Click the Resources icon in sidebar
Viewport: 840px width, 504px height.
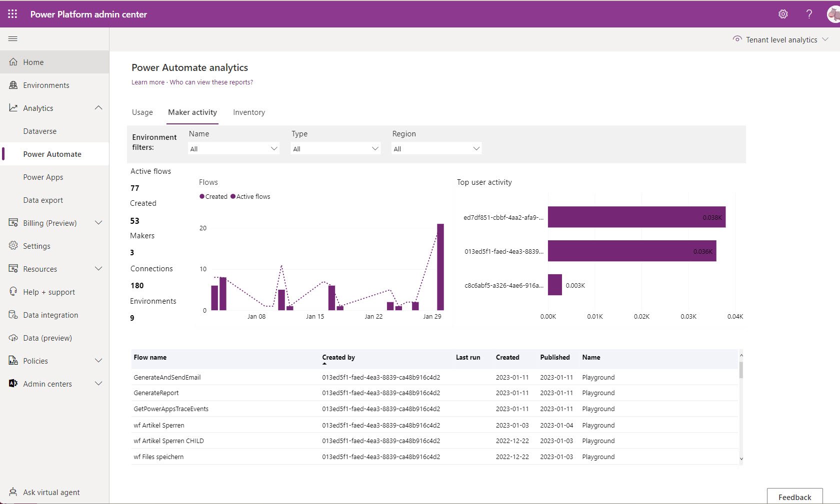coord(13,269)
